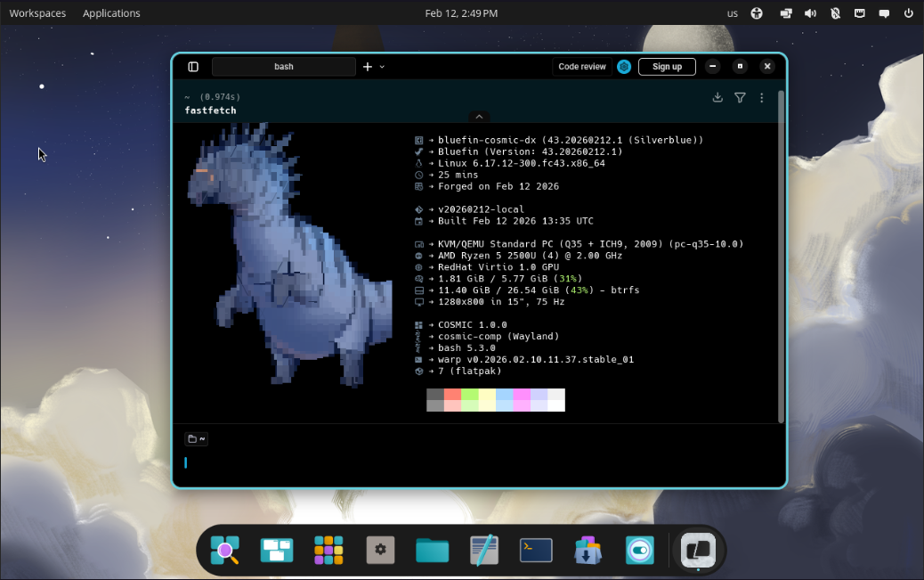Viewport: 924px width, 580px height.
Task: Open the Applications menu
Action: (x=111, y=13)
